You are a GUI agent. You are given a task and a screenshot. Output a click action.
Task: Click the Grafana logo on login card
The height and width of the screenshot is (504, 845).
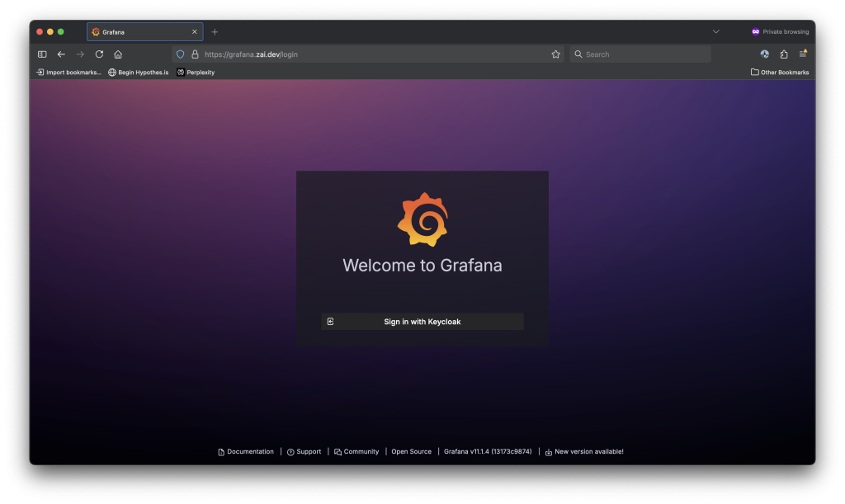(422, 219)
